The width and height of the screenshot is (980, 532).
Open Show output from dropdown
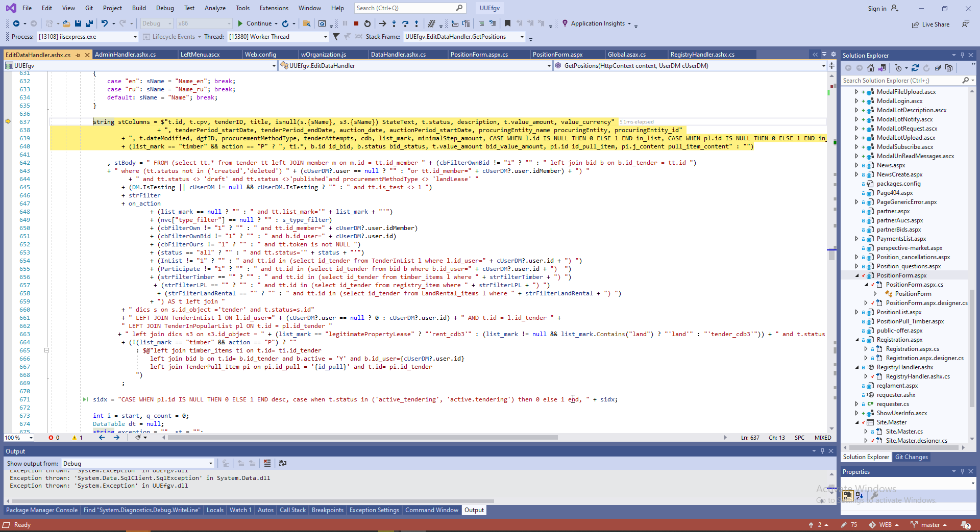[137, 463]
